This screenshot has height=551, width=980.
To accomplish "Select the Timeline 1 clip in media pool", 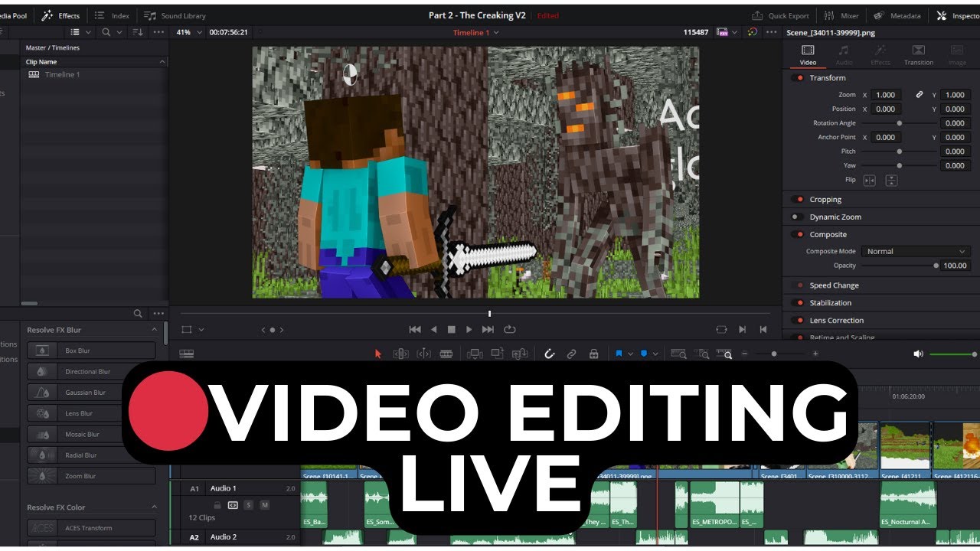I will click(x=61, y=74).
